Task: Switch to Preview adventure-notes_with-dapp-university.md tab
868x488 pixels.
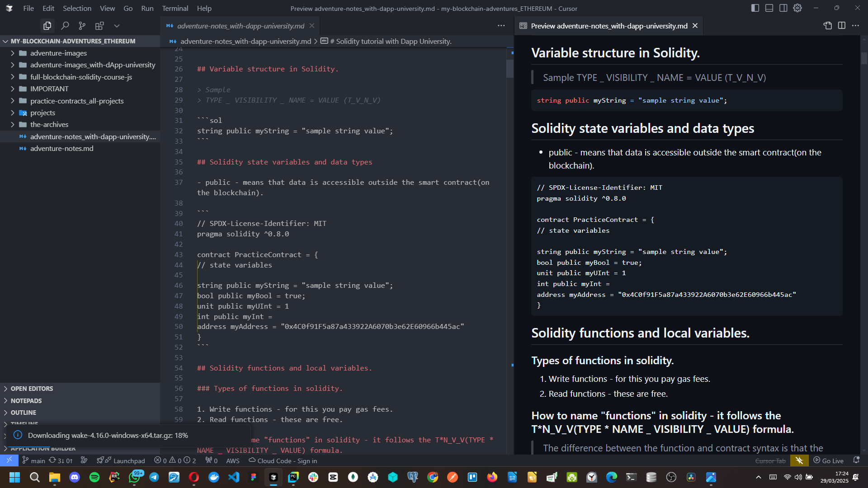Action: [609, 26]
